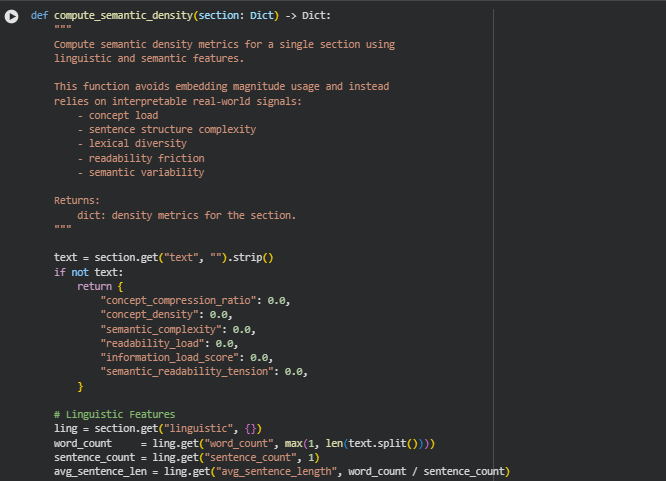Click the "# Linguistic Features" comment
The height and width of the screenshot is (481, 666).
click(x=114, y=414)
